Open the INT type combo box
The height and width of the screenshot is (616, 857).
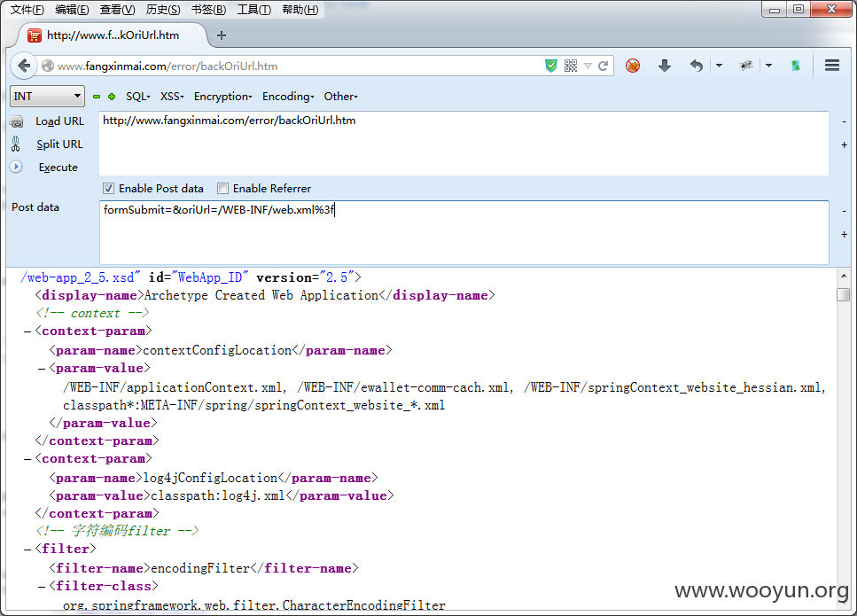[x=48, y=97]
